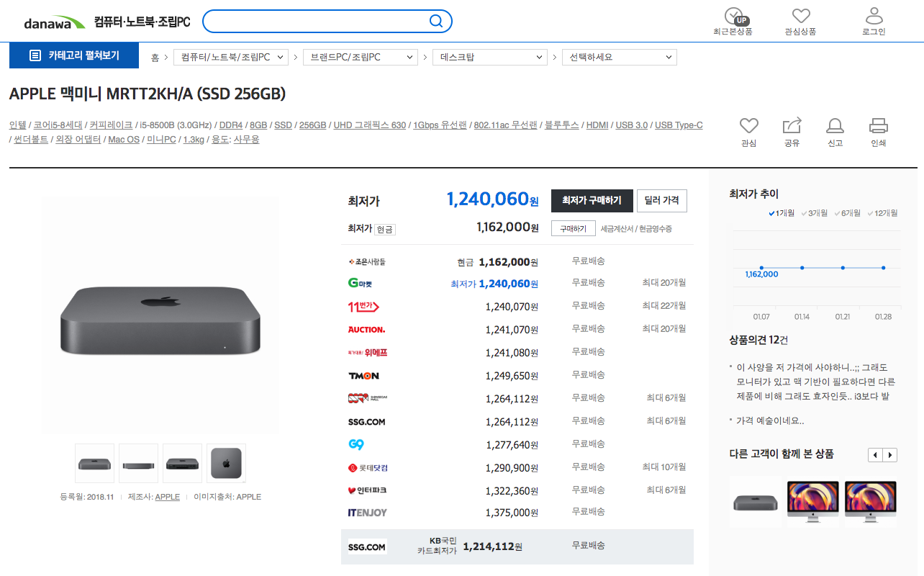Click the ITENJOY price 1,375,000원
The width and height of the screenshot is (924, 576).
(x=512, y=513)
